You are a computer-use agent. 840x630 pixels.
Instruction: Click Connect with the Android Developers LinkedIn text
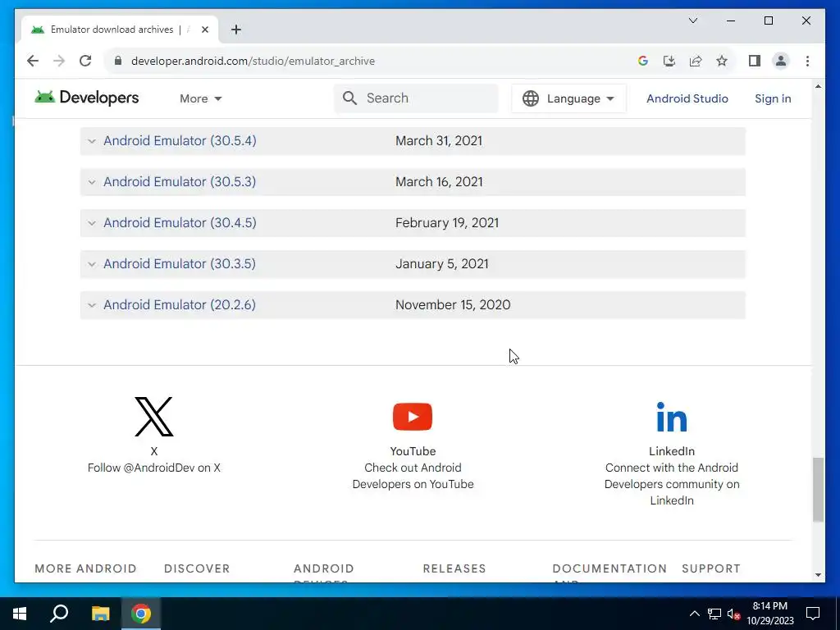tap(672, 484)
